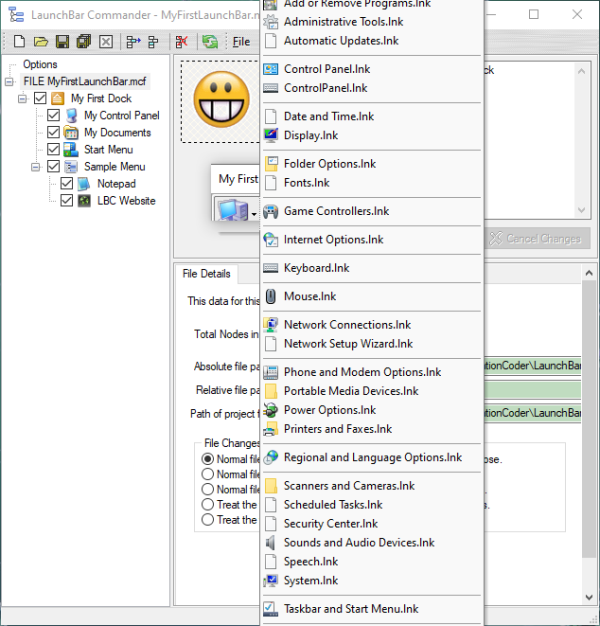600x626 pixels.
Task: Choose Control Panel.lnk from the menu
Action: tap(372, 69)
